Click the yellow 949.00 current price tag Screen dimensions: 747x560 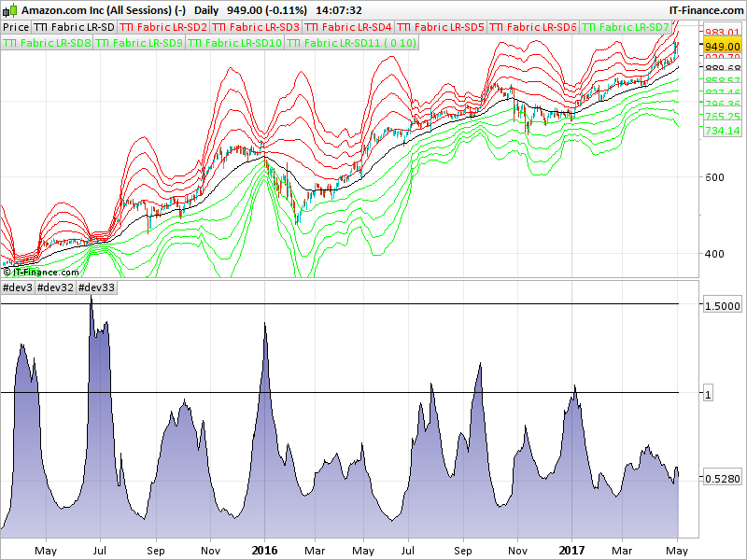[722, 46]
